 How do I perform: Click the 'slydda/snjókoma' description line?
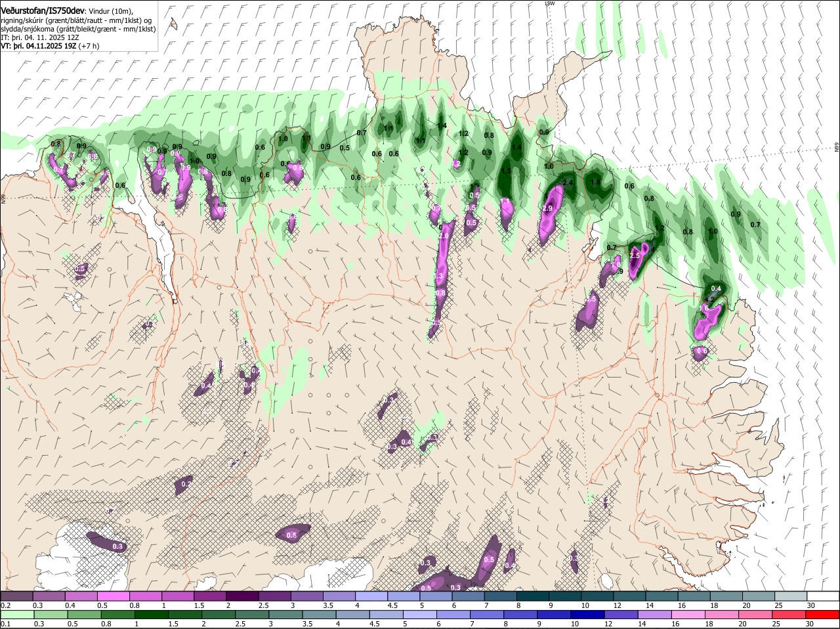point(78,29)
